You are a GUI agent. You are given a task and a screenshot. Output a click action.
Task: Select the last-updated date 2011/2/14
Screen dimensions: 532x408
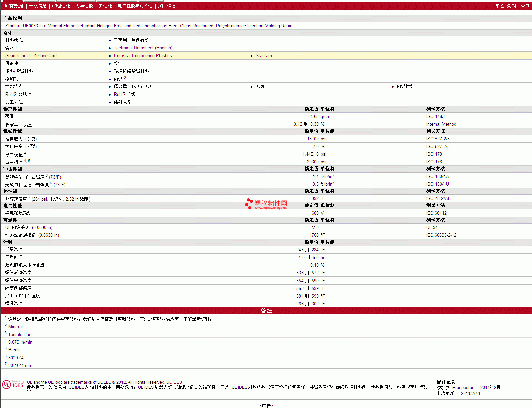pyautogui.click(x=470, y=394)
